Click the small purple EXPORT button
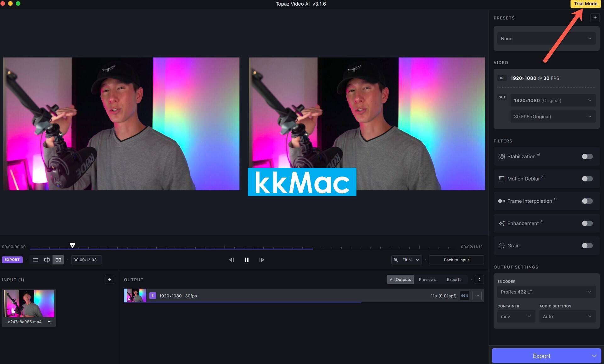This screenshot has height=364, width=604. tap(12, 260)
